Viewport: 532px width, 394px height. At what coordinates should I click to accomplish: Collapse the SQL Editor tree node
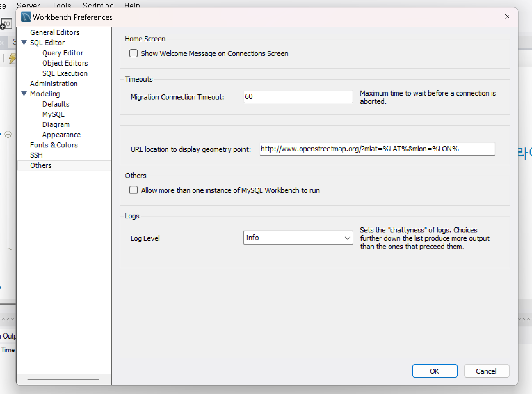[24, 42]
